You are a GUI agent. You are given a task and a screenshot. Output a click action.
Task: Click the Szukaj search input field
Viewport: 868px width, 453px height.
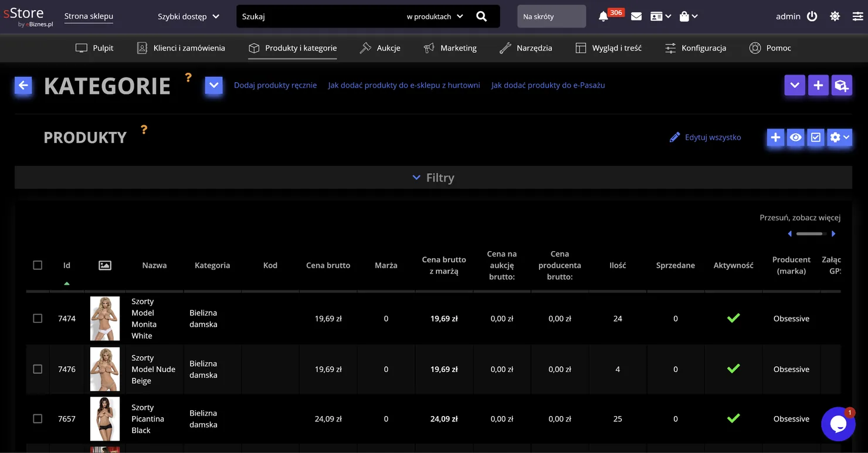pos(320,16)
